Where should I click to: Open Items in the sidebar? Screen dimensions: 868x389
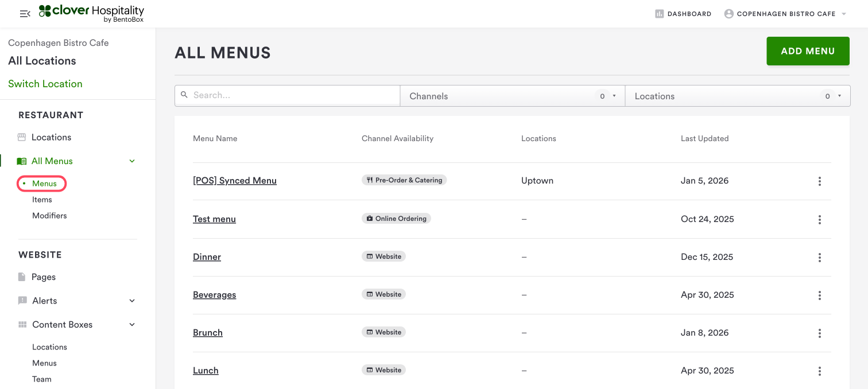click(x=42, y=200)
